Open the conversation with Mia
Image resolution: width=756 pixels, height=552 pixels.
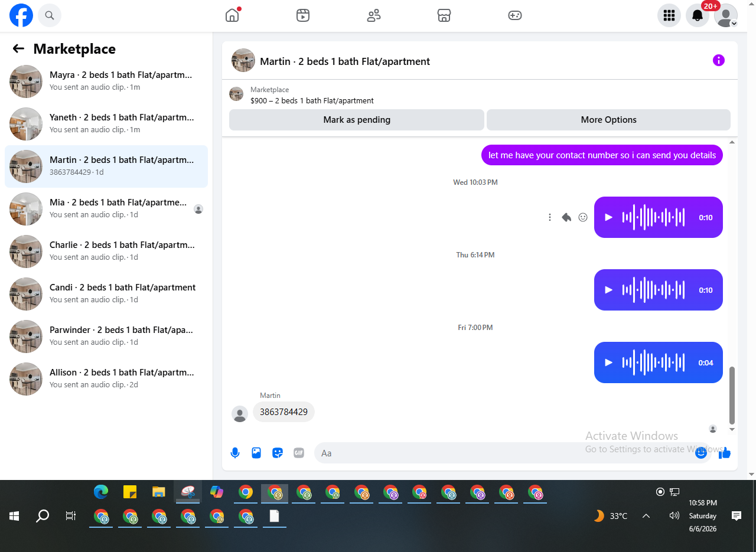click(x=106, y=209)
